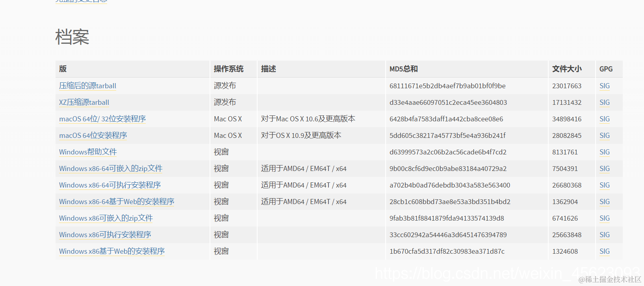The height and width of the screenshot is (286, 644).
Task: Click file size 34898416
Action: tap(567, 119)
